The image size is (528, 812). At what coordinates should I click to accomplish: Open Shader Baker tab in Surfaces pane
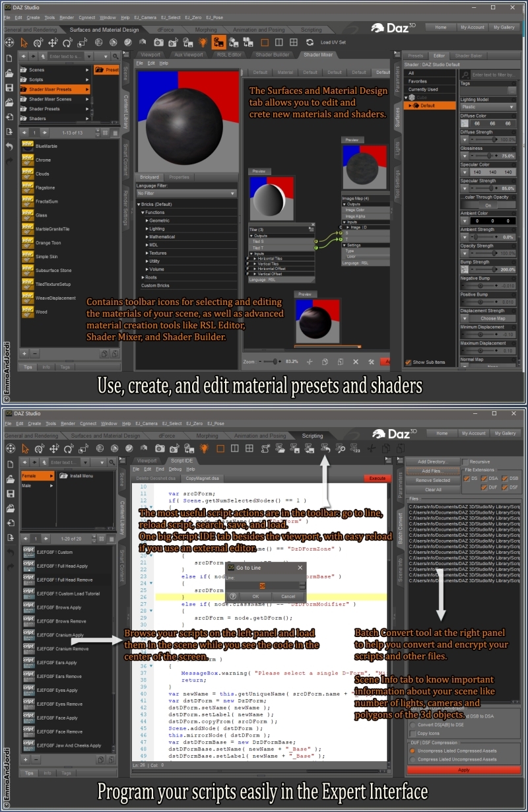pyautogui.click(x=469, y=56)
